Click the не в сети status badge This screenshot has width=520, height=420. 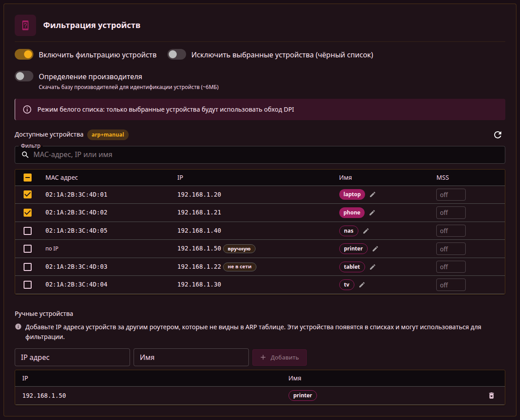click(x=240, y=267)
